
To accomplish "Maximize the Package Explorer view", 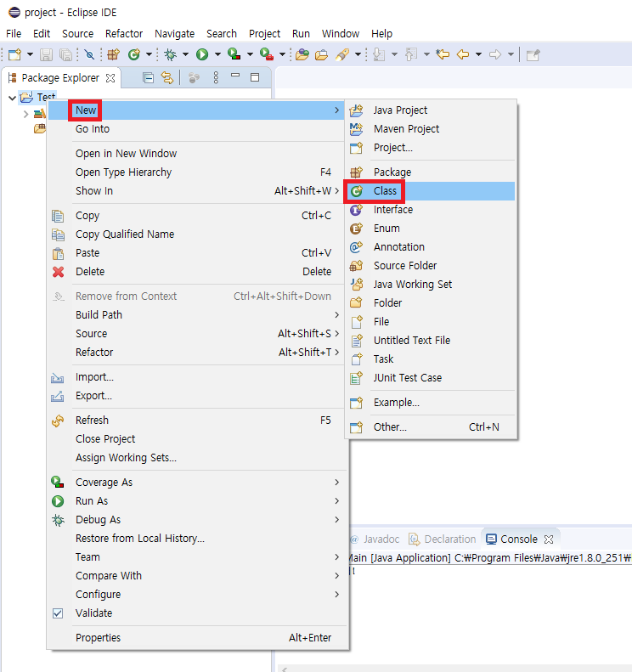I will pos(255,77).
